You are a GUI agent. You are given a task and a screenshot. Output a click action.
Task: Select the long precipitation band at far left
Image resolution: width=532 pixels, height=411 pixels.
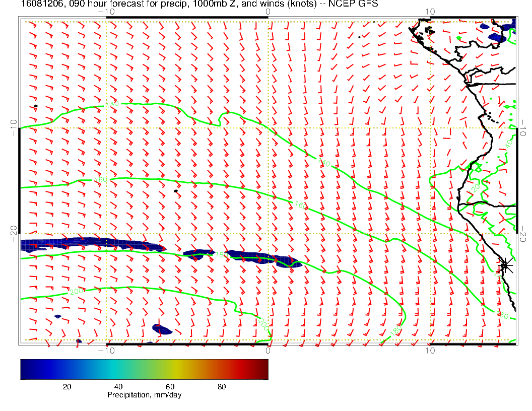(x=91, y=245)
